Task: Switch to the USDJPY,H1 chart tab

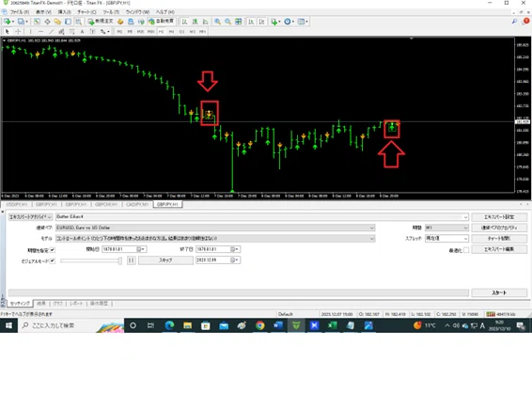Action: (x=17, y=204)
